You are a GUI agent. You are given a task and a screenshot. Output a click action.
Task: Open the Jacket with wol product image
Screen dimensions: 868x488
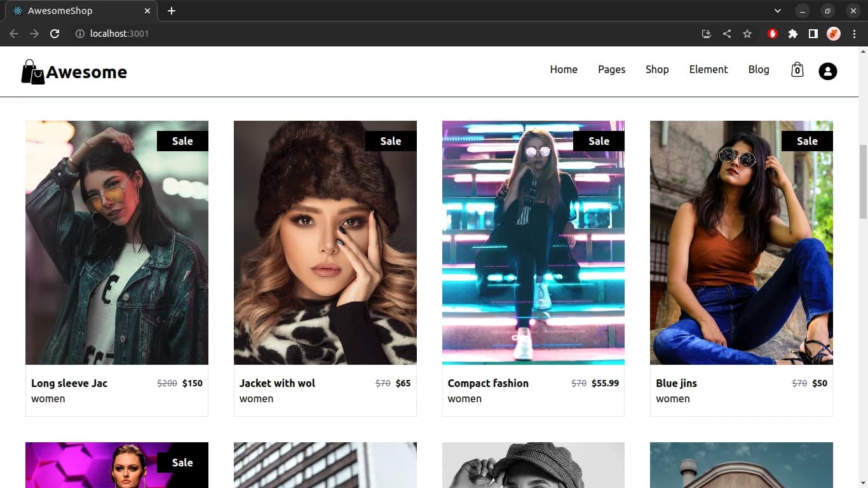325,243
